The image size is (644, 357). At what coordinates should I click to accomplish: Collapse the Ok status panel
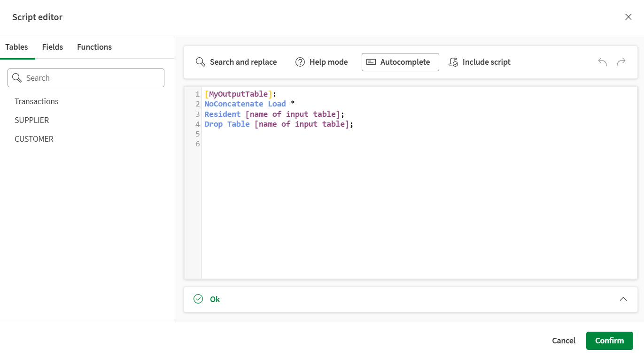(623, 299)
